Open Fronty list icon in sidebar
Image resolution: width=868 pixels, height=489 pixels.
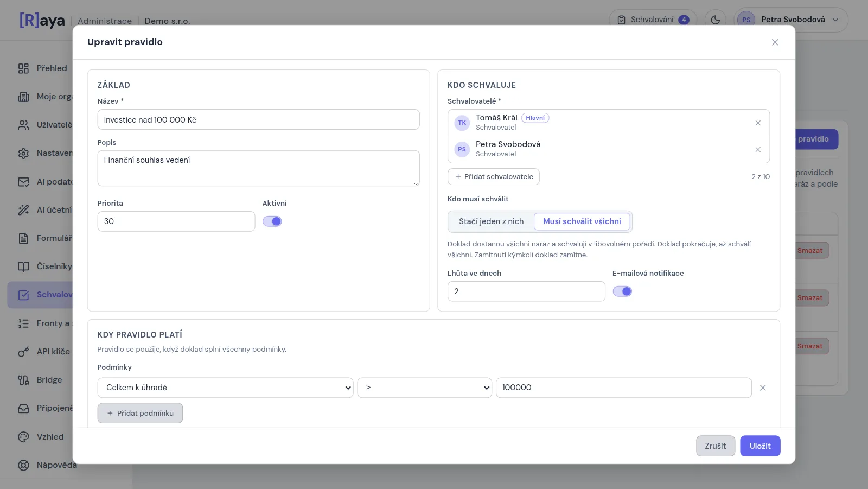(x=23, y=323)
